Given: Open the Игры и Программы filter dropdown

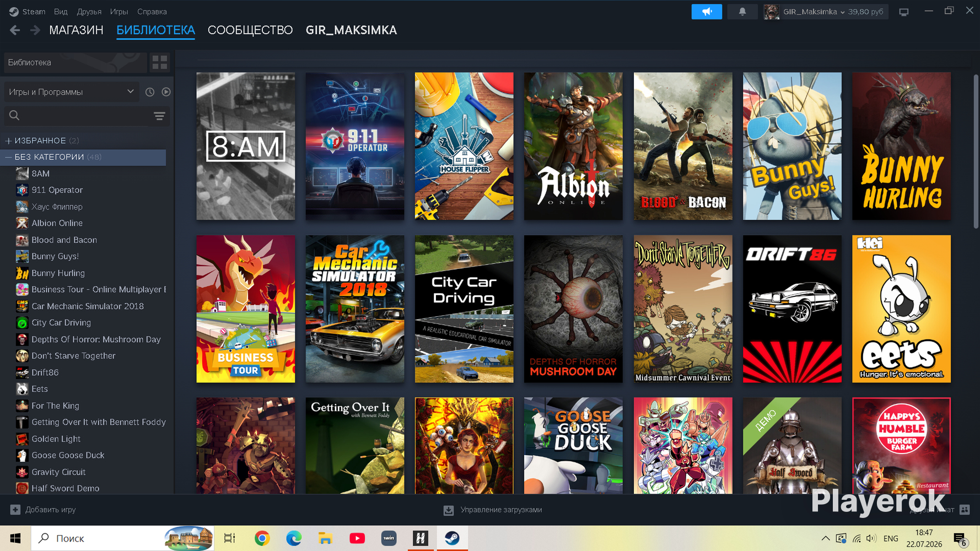Looking at the screenshot, I should coord(71,92).
